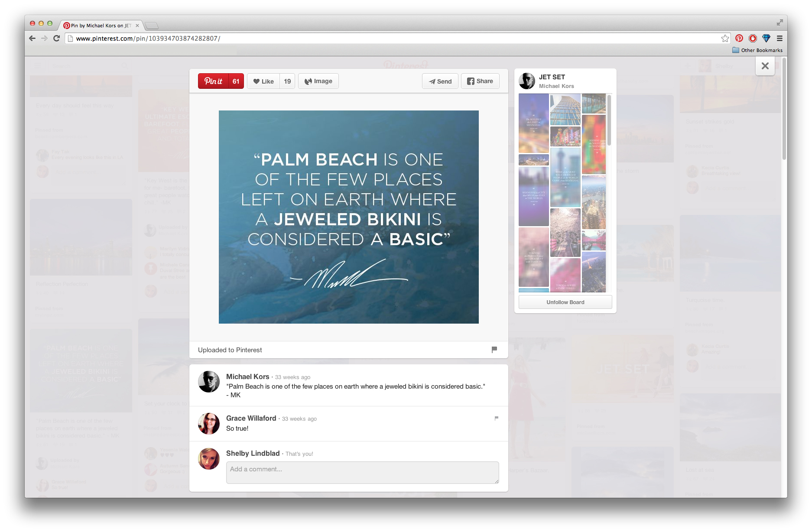Click the board owner avatar in JET SET panel
The image size is (812, 532).
[x=527, y=81]
